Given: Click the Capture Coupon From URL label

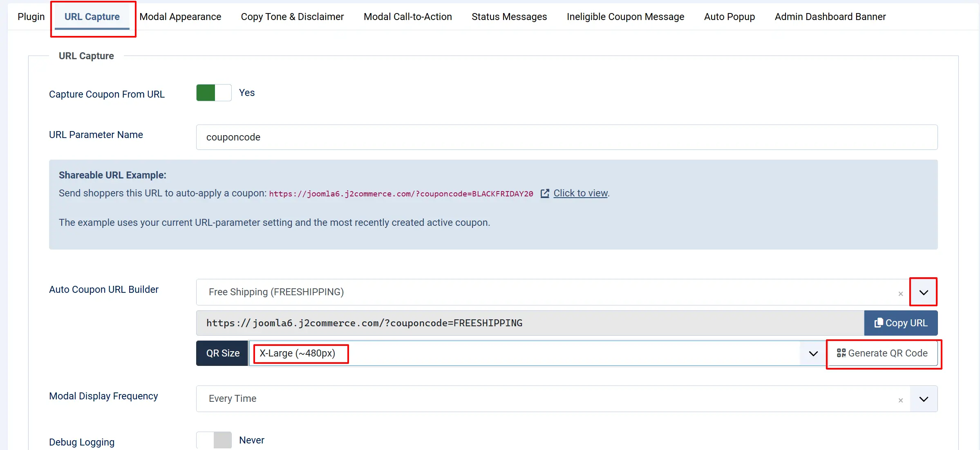Looking at the screenshot, I should point(107,94).
